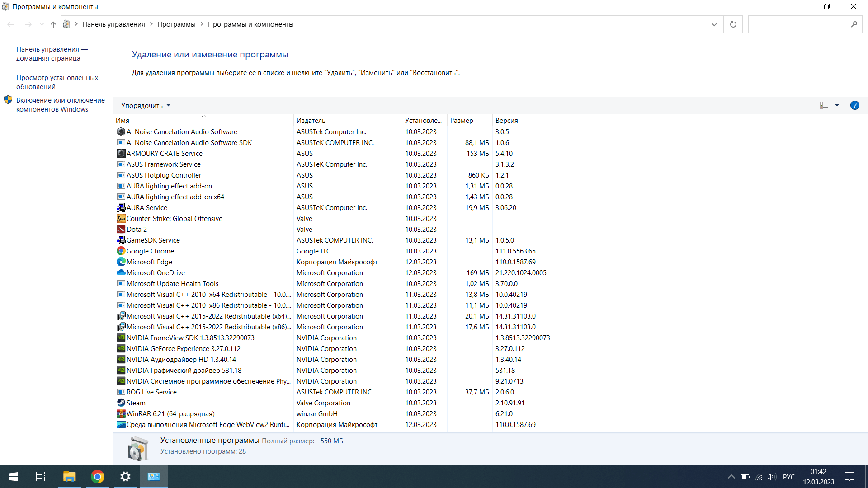Sort by the Установлено date column header
Image resolution: width=868 pixels, height=488 pixels.
click(x=425, y=121)
